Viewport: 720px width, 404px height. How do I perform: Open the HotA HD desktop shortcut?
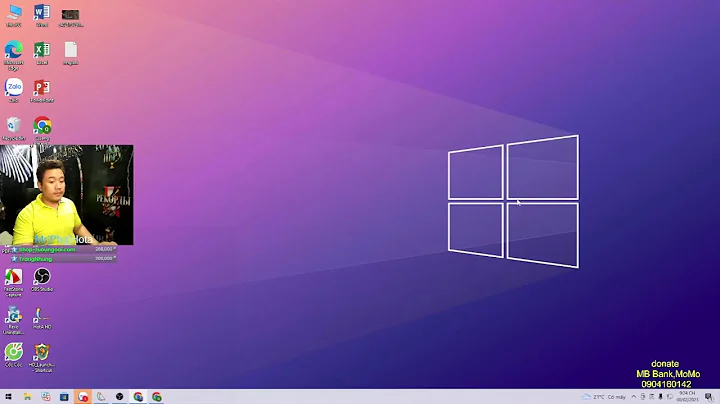(42, 318)
